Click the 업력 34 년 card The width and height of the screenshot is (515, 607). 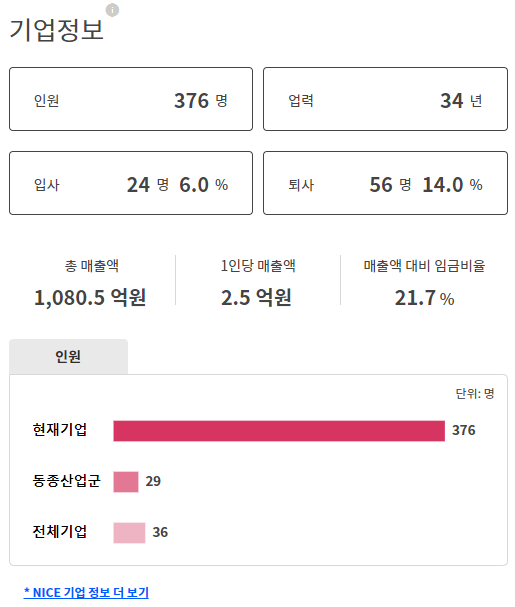coord(385,99)
